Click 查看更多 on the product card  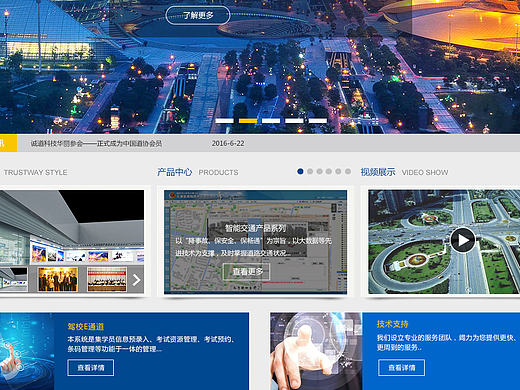pyautogui.click(x=246, y=272)
